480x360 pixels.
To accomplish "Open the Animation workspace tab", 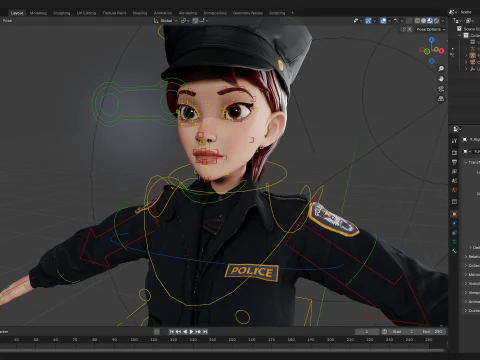I will pyautogui.click(x=163, y=13).
